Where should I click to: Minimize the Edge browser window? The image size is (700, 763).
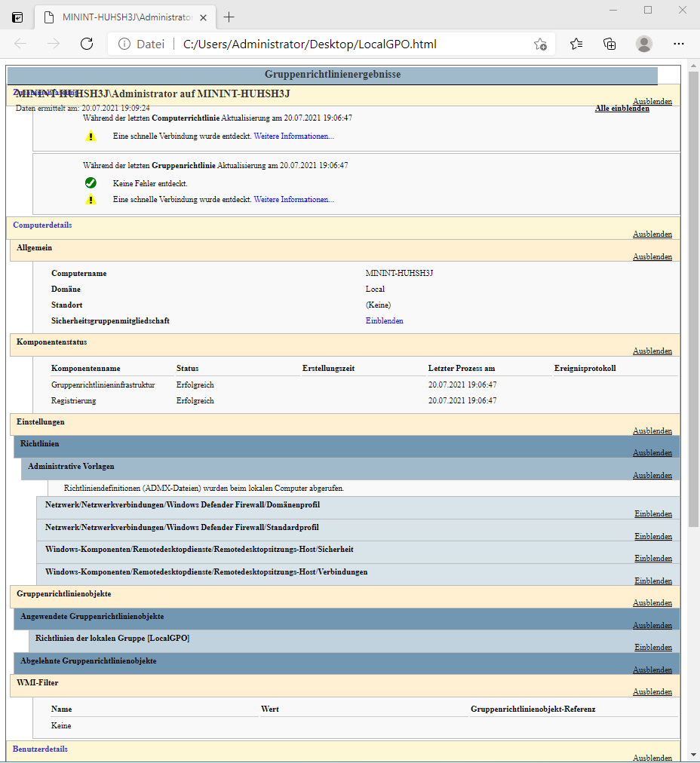point(613,11)
